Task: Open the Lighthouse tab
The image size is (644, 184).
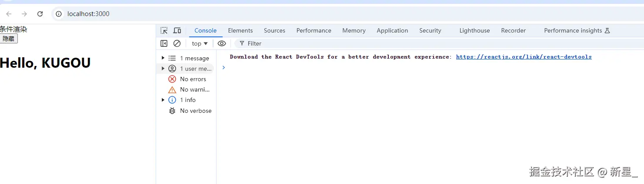Action: 474,30
